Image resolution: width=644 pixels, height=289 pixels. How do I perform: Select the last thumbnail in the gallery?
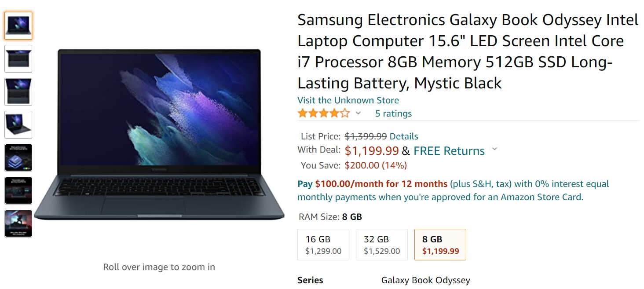click(18, 223)
